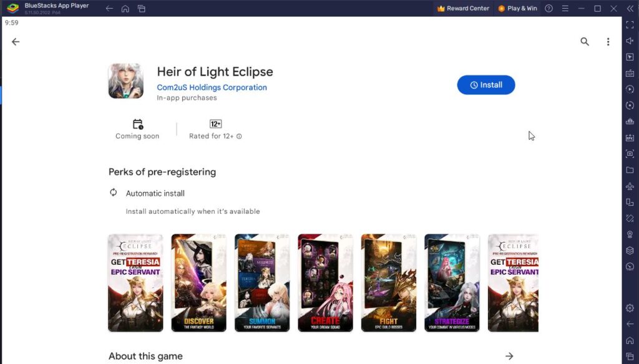
Task: Open BlueStacks settings gear at sidebar bottom
Action: [x=630, y=308]
